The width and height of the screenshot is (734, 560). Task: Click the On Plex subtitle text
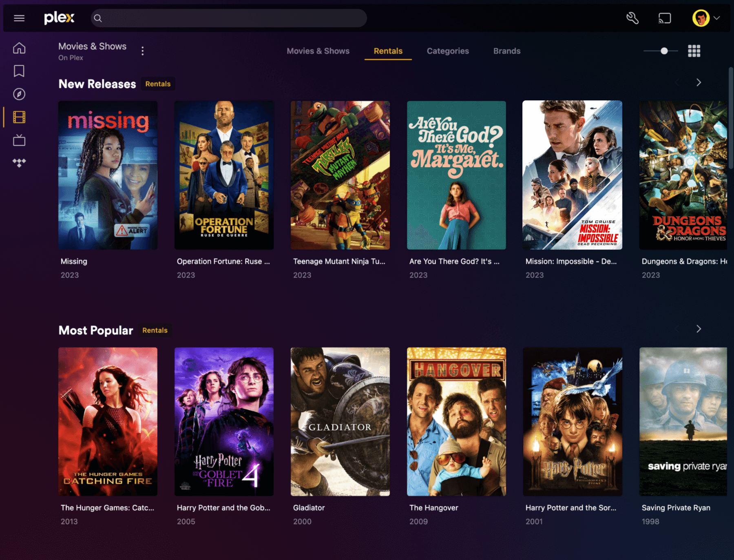pos(71,58)
